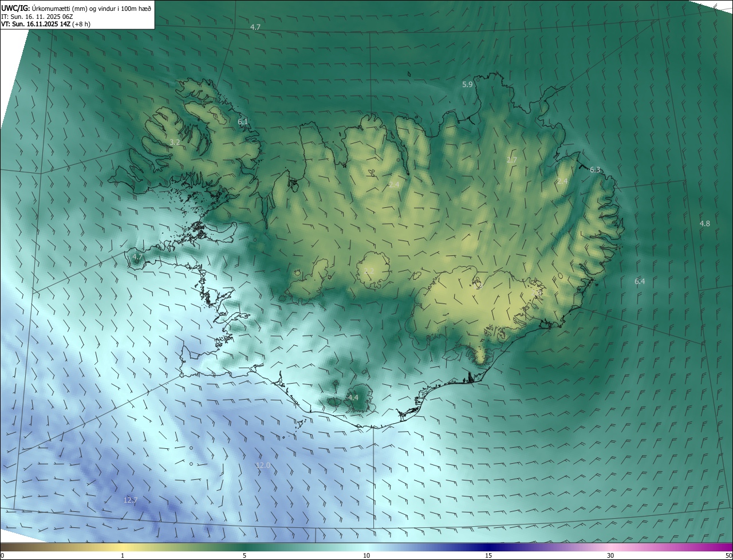
Task: Click the 2.7 value in northeast Iceland
Action: point(512,160)
